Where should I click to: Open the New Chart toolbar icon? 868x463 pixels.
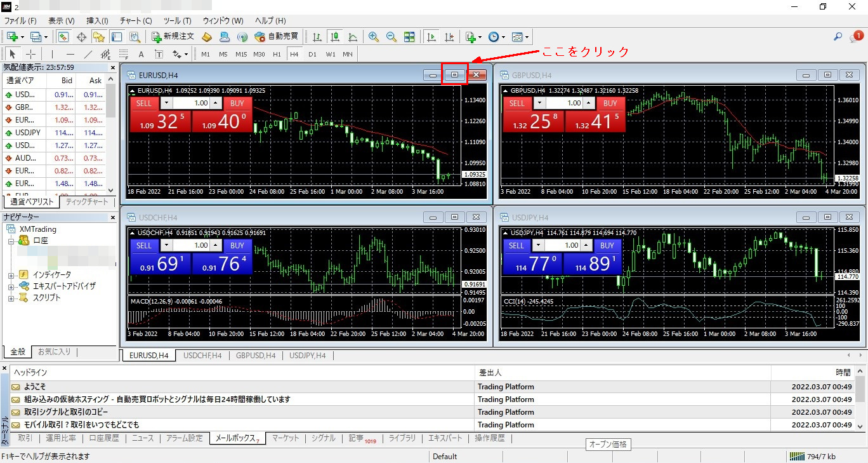click(12, 37)
